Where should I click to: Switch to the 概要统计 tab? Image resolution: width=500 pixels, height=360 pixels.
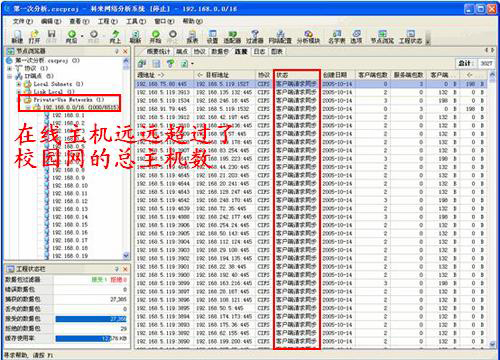[x=158, y=52]
